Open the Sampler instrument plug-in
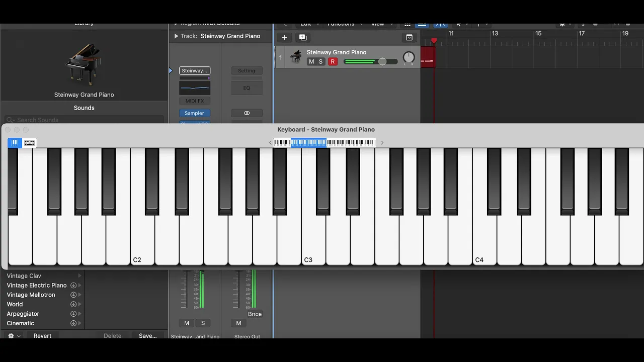The image size is (644, 362). tap(194, 113)
